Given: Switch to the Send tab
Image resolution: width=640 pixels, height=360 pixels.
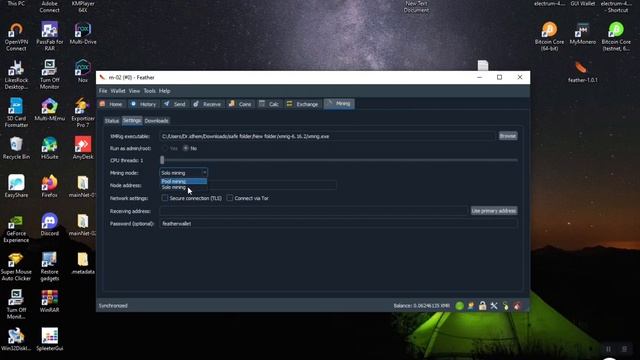Looking at the screenshot, I should point(175,104).
